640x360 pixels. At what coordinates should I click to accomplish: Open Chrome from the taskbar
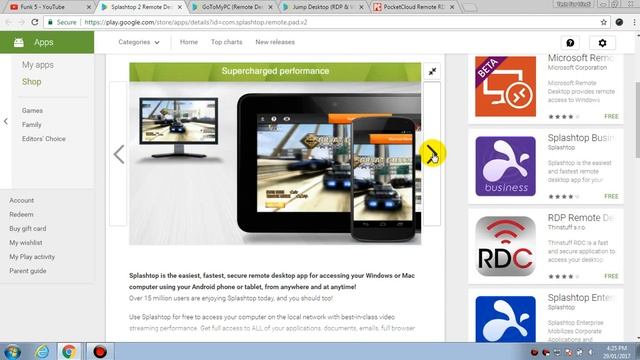click(69, 351)
